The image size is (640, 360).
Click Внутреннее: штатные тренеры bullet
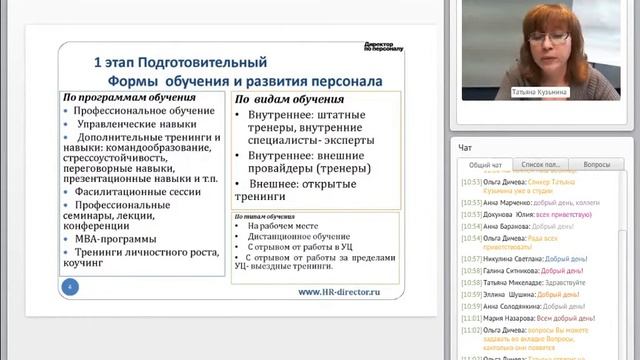pyautogui.click(x=305, y=127)
